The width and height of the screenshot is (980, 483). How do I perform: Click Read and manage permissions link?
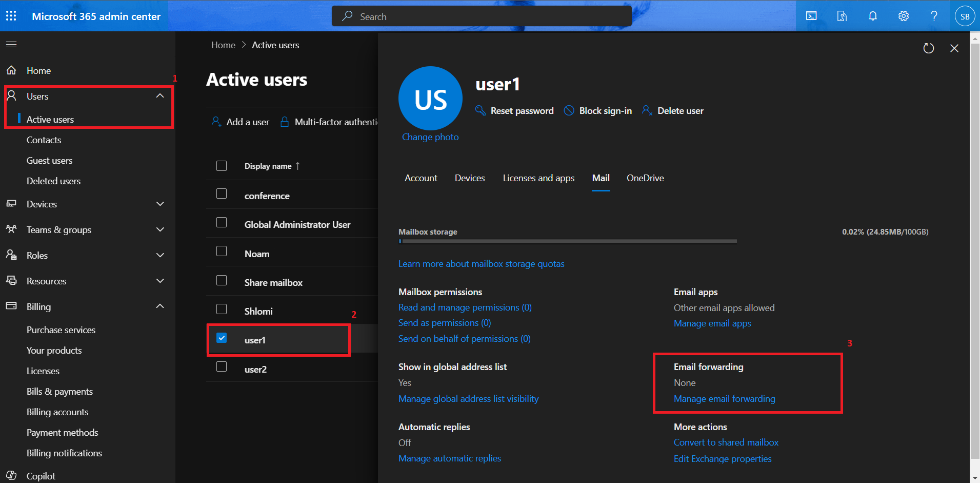pos(465,307)
